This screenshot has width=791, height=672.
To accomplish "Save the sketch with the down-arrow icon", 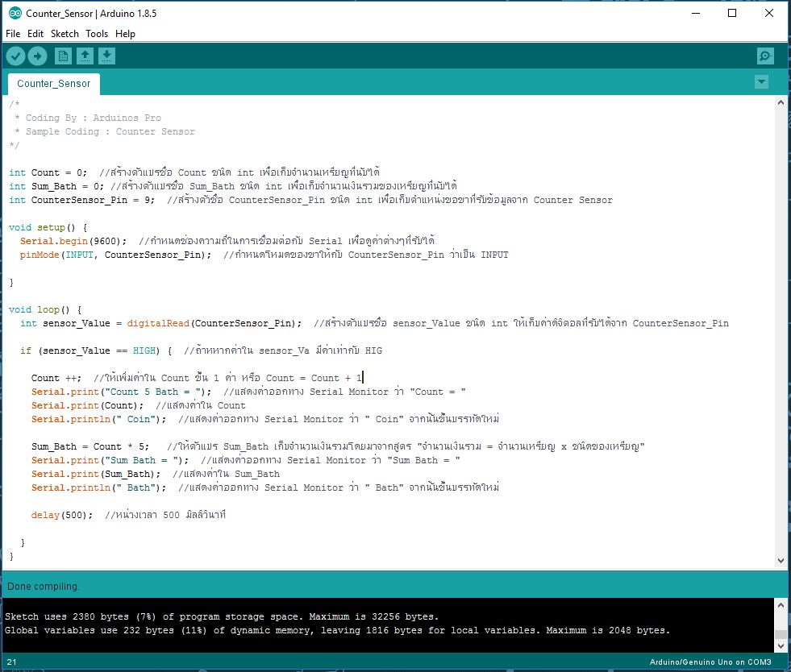I will 106,56.
